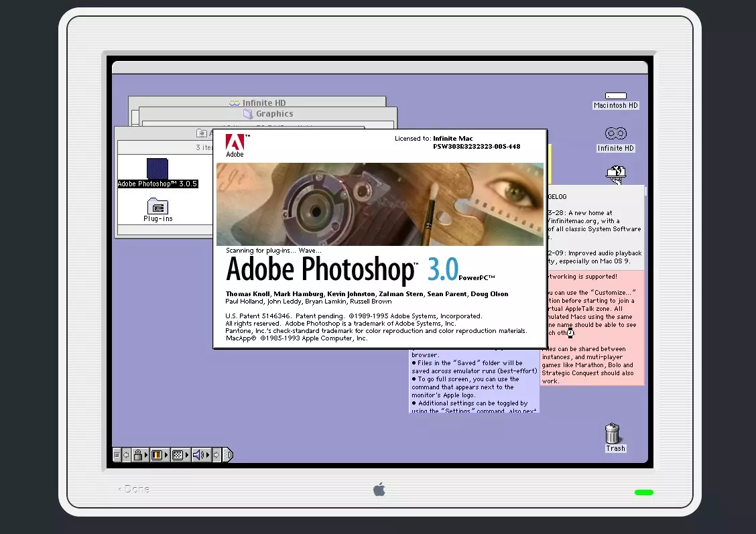Click the globe server icon under Infinite HD

(x=616, y=174)
